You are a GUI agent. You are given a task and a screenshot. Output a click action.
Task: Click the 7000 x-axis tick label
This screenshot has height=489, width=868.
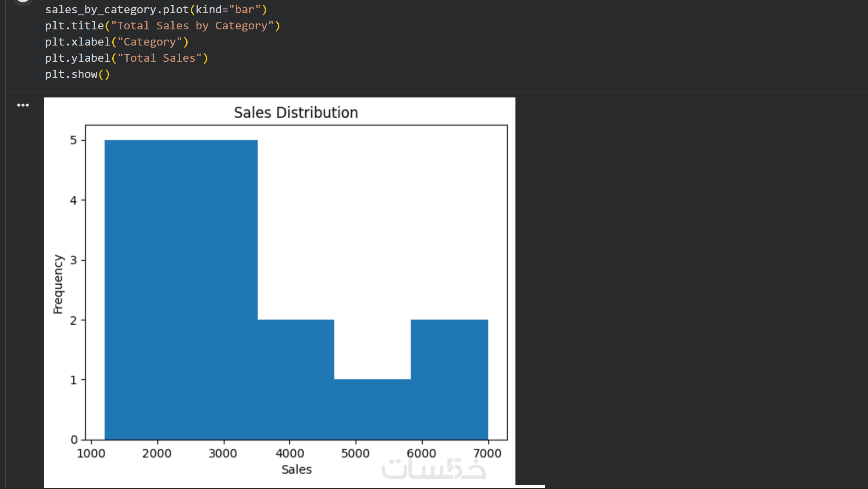487,453
